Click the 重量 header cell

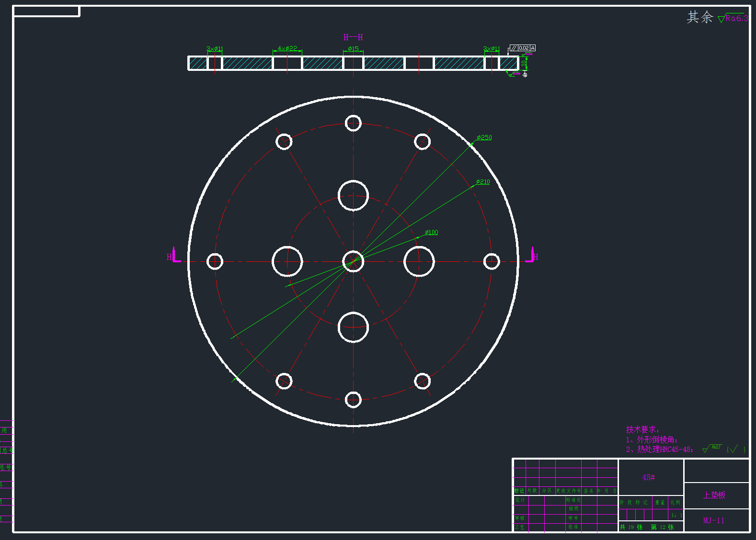pyautogui.click(x=660, y=502)
